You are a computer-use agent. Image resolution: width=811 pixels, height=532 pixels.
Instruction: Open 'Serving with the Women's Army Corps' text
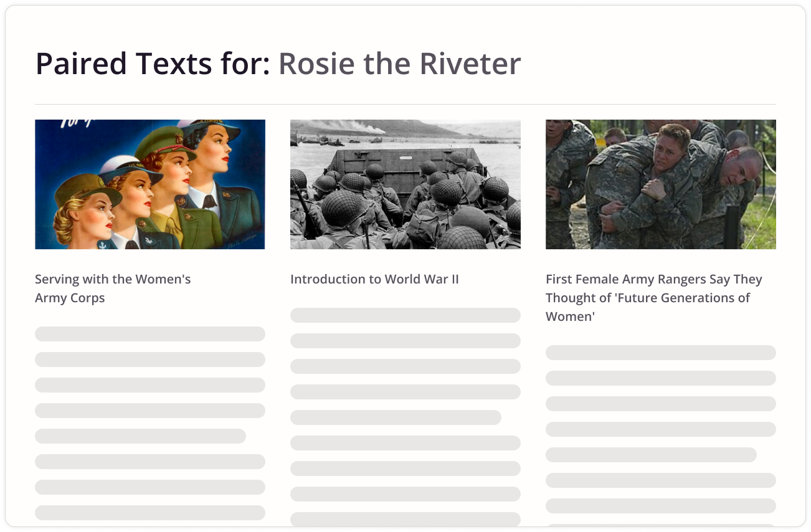click(x=113, y=288)
